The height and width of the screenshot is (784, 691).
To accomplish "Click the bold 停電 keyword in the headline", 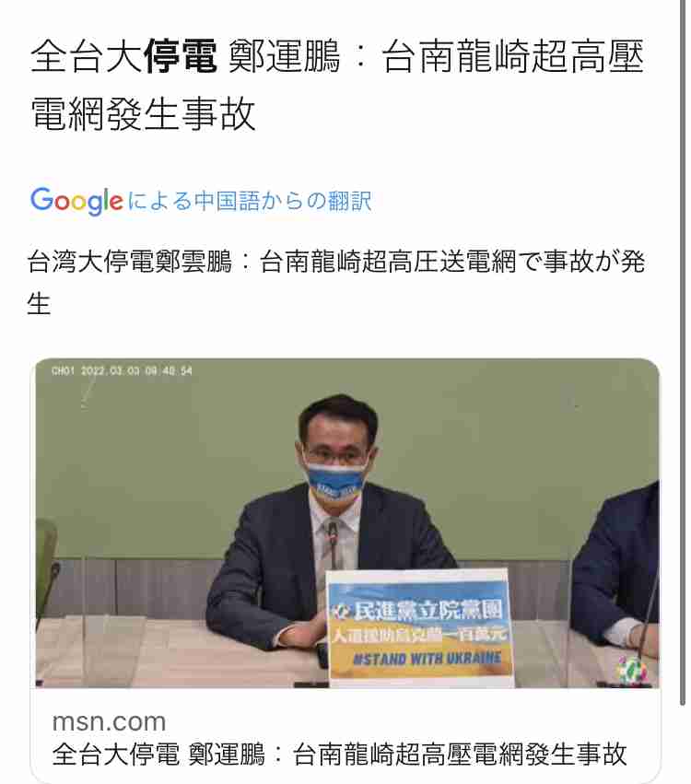I will [x=180, y=56].
